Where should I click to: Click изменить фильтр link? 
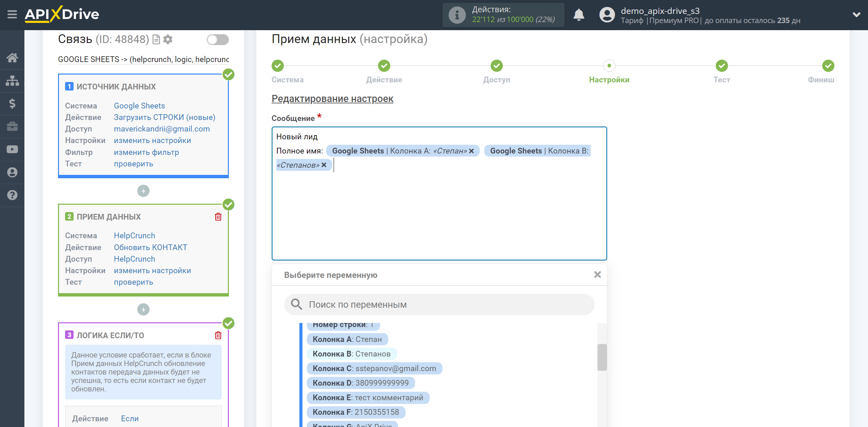point(146,152)
